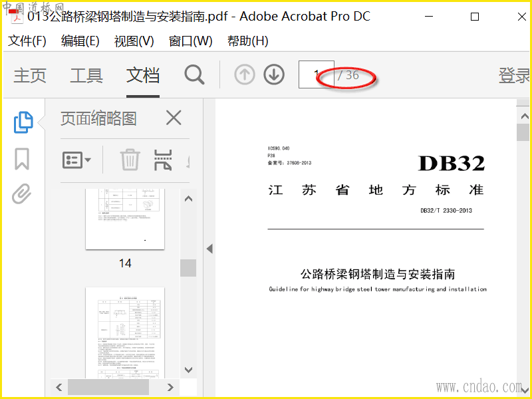The height and width of the screenshot is (399, 532).
Task: Switch to the 主页 tab
Action: tap(30, 75)
